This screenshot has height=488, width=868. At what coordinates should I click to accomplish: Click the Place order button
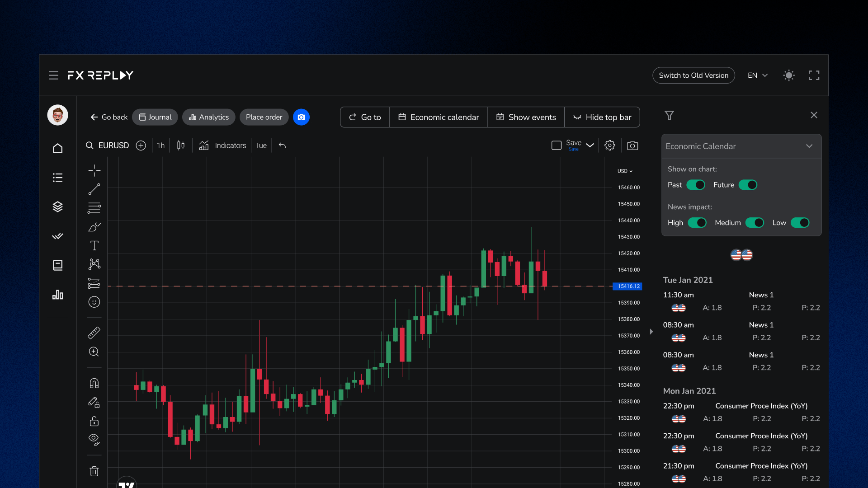pos(264,117)
